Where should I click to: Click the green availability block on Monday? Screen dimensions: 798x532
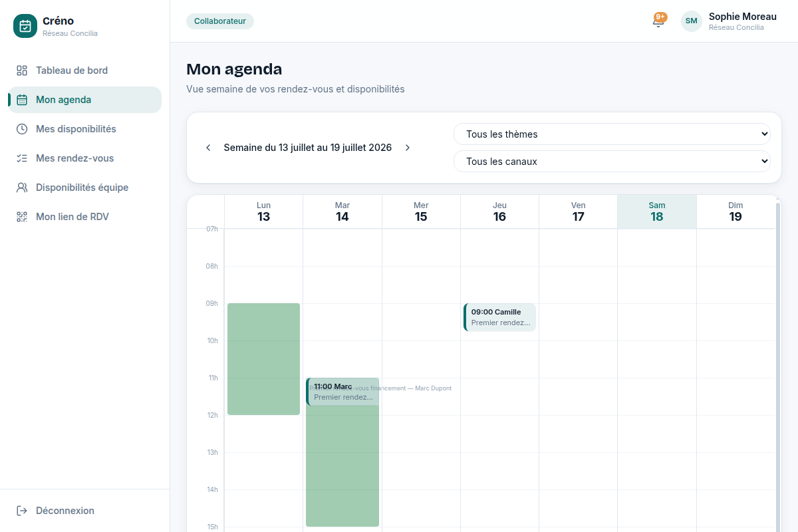[x=263, y=359]
